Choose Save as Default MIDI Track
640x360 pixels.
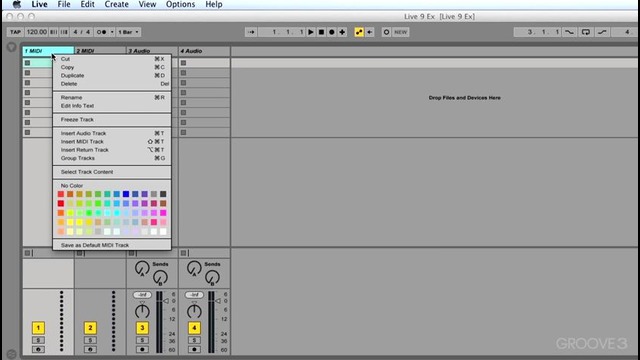[x=112, y=245]
